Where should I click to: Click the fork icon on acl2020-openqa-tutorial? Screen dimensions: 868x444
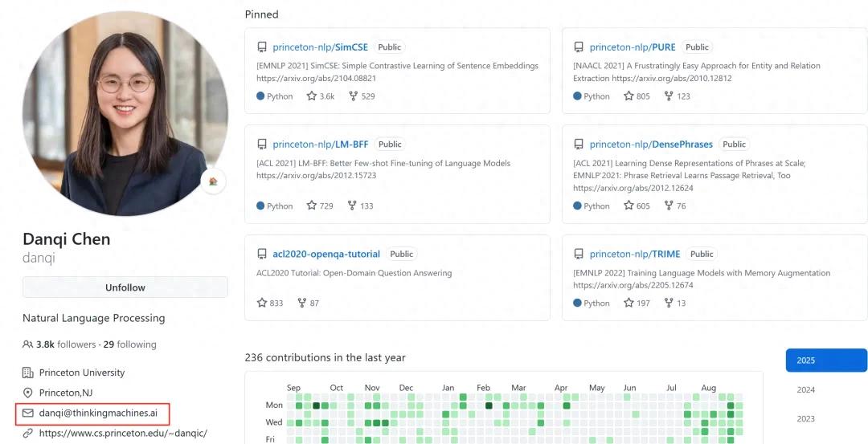coord(302,303)
